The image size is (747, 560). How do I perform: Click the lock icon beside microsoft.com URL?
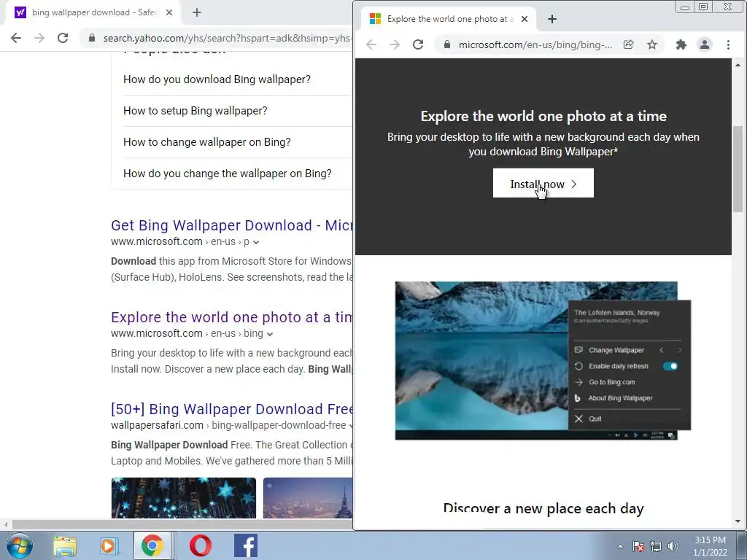click(x=447, y=44)
